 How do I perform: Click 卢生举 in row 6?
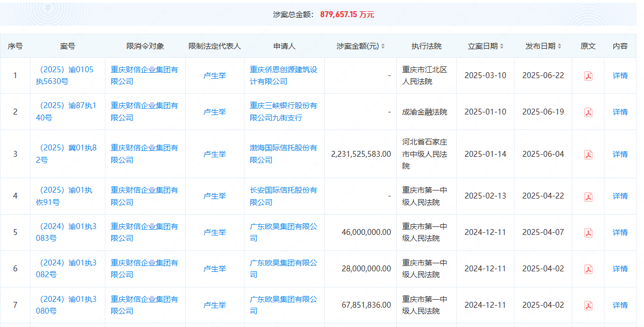[215, 269]
